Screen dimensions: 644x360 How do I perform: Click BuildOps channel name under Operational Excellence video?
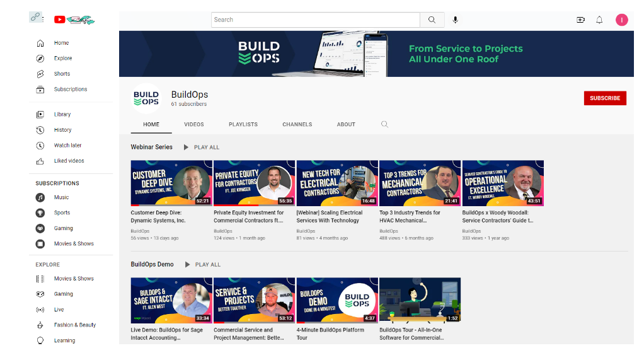(x=471, y=231)
